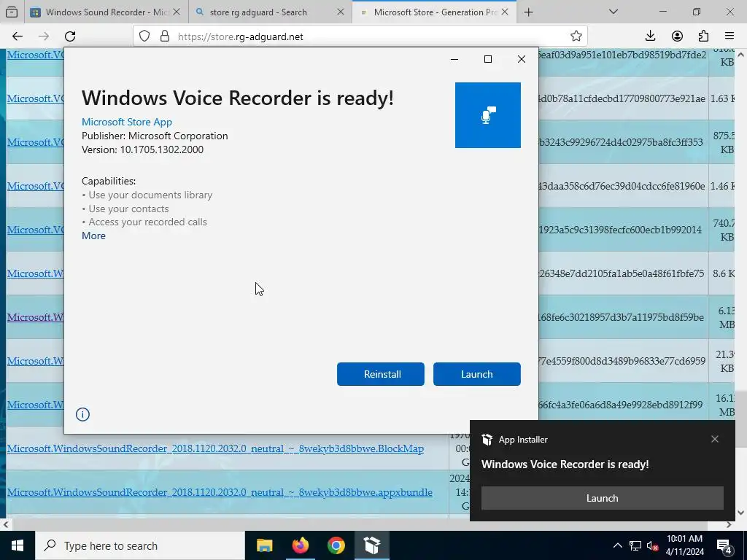Click the App Installer icon in notification

(x=487, y=440)
